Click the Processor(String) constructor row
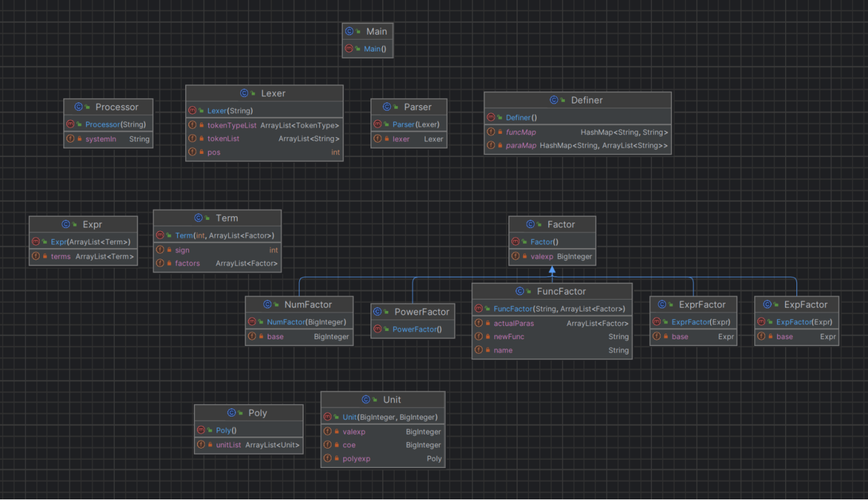Image resolution: width=868 pixels, height=500 pixels. click(109, 124)
